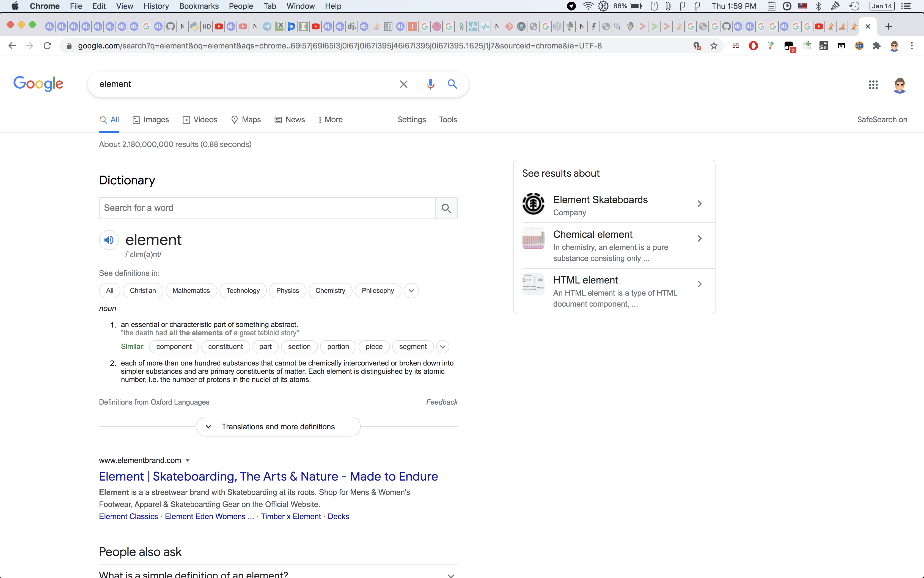
Task: Click the site lock icon in the address bar
Action: click(x=69, y=46)
